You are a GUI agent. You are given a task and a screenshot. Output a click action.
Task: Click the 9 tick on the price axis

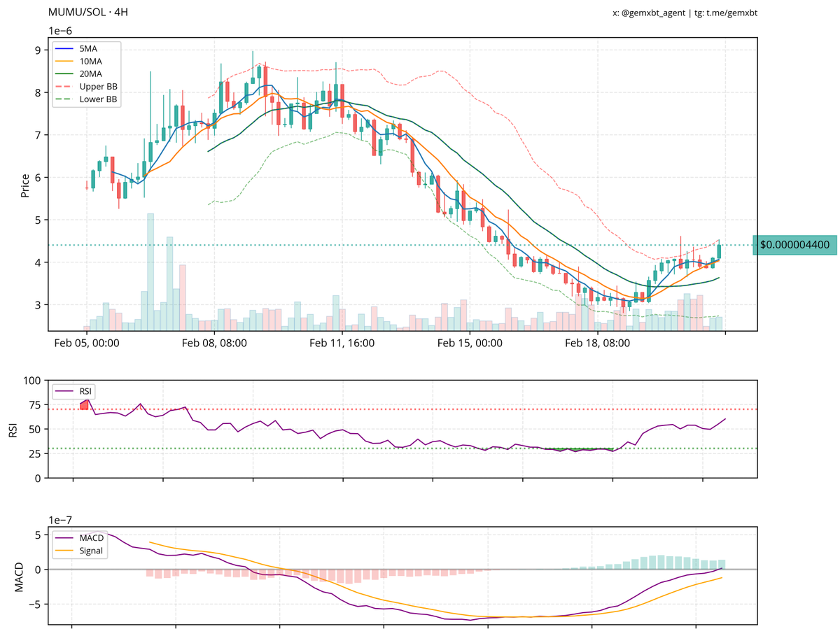pyautogui.click(x=36, y=50)
